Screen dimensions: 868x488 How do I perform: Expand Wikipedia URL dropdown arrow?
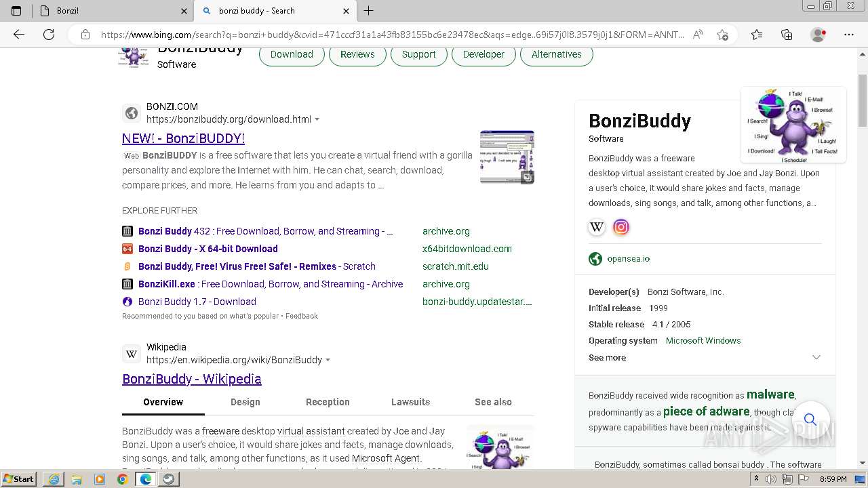click(x=328, y=360)
